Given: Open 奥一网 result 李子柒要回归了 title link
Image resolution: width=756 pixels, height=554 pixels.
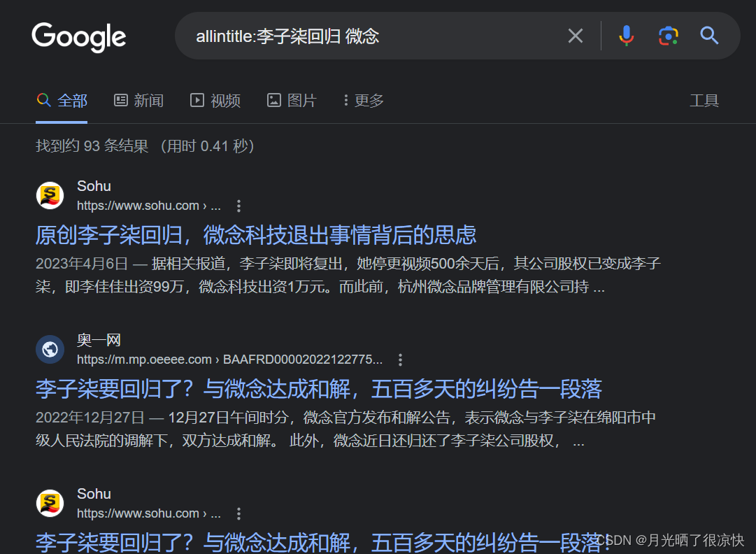Looking at the screenshot, I should 319,389.
